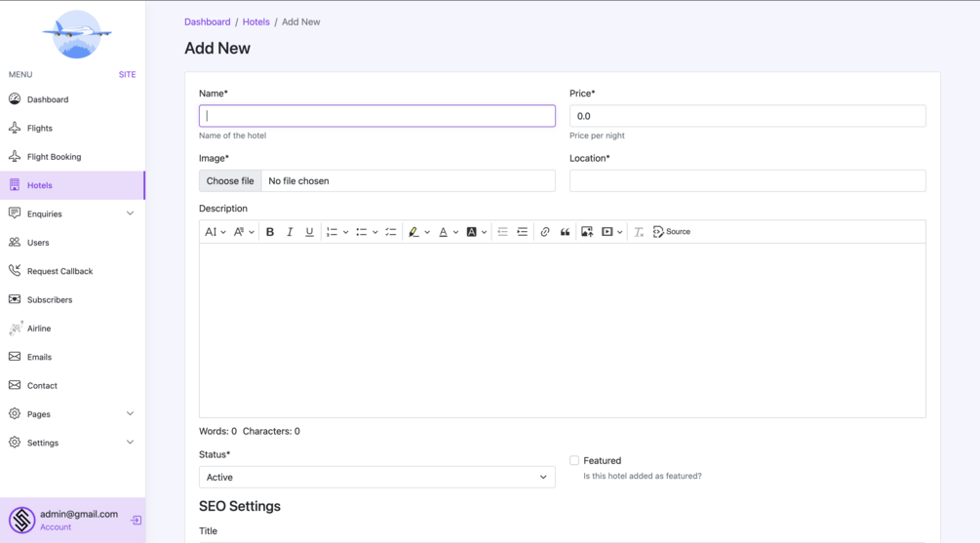Click the Hotels breadcrumb link
Screen dimensions: 980x543
coord(255,21)
